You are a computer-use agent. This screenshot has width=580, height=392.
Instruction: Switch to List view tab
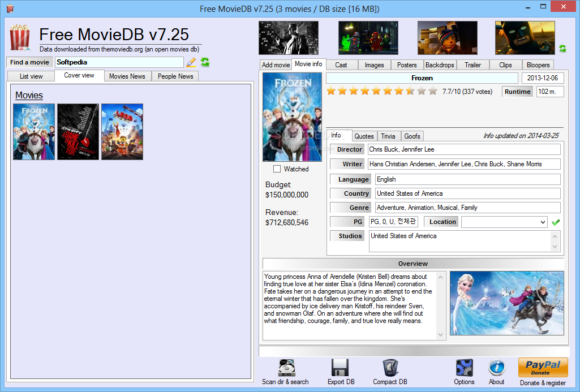click(31, 76)
